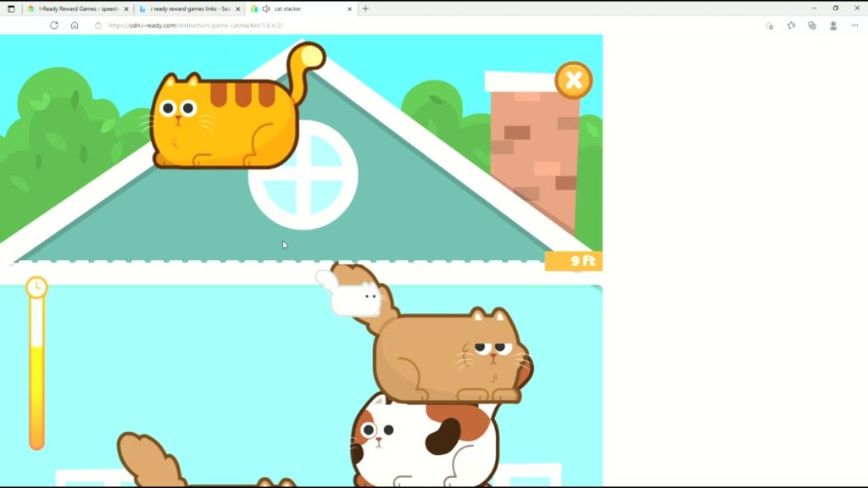Viewport: 868px width, 488px height.
Task: Close the I-Ready Reward Games tab
Action: point(126,8)
